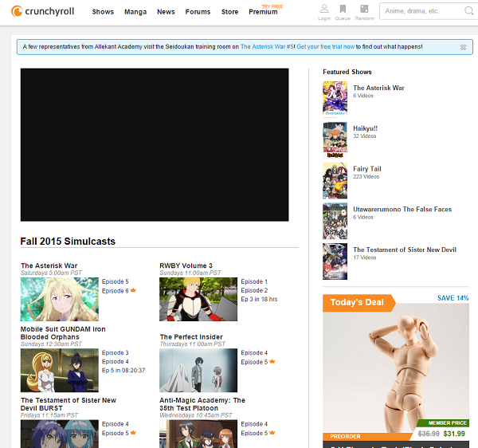Click featured title 'The Asterisk War'
Viewport: 478px width, 448px height.
coord(378,88)
